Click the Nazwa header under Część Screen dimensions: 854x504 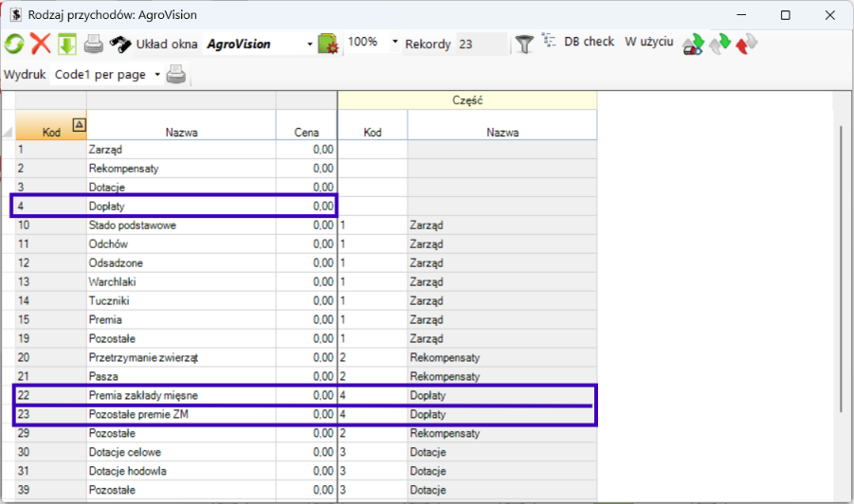pyautogui.click(x=502, y=125)
